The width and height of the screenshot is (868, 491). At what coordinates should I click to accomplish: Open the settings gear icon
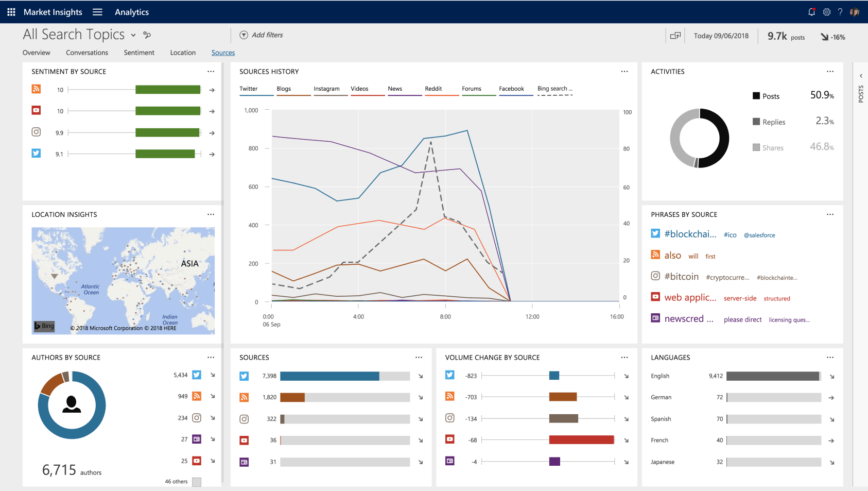click(826, 12)
